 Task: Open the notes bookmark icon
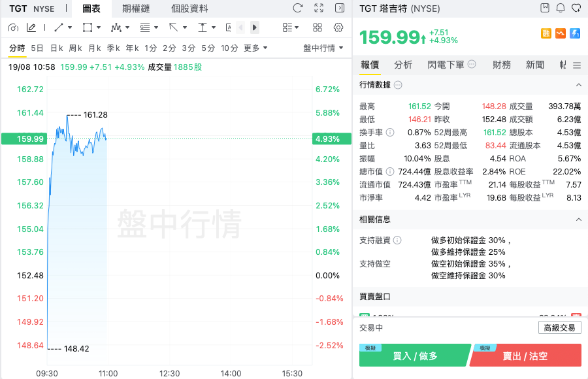coord(545,8)
